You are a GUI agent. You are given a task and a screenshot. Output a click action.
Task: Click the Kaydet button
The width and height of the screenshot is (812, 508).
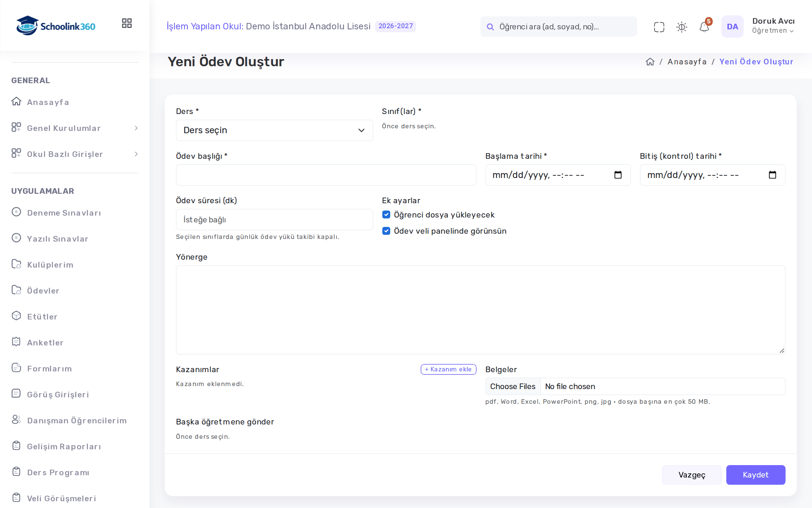coord(756,475)
